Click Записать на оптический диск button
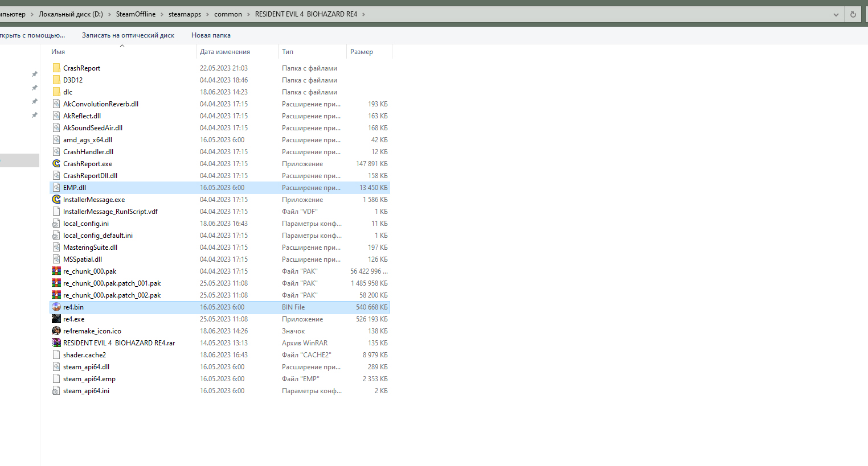The height and width of the screenshot is (466, 868). 128,35
